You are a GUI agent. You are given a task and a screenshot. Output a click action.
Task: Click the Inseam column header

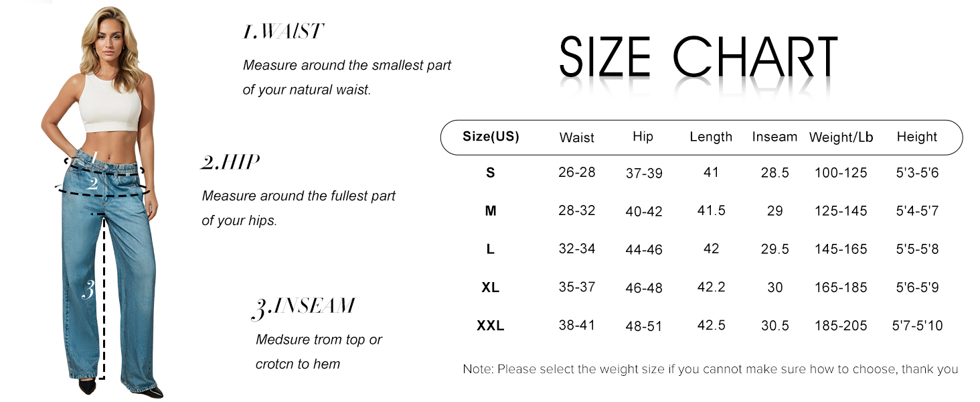[x=774, y=137]
